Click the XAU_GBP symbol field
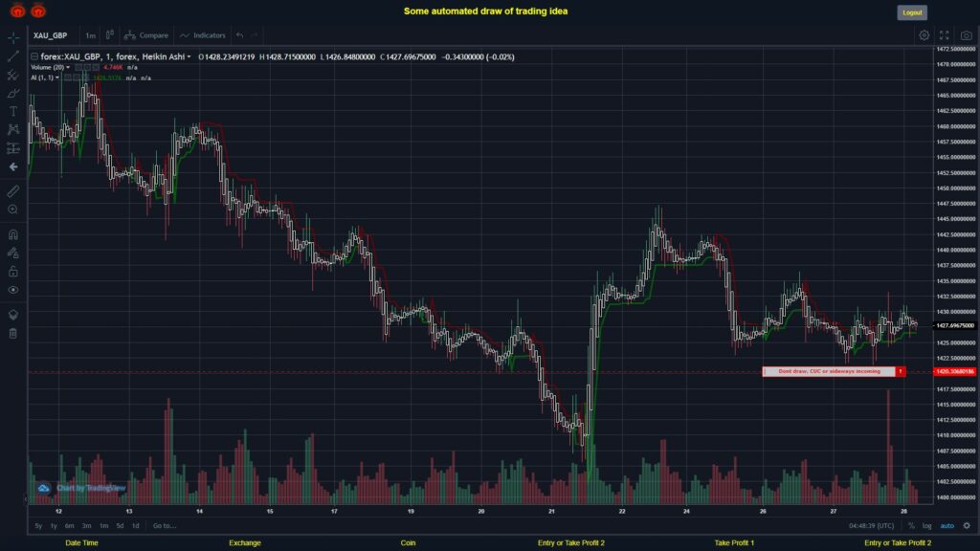 [50, 35]
